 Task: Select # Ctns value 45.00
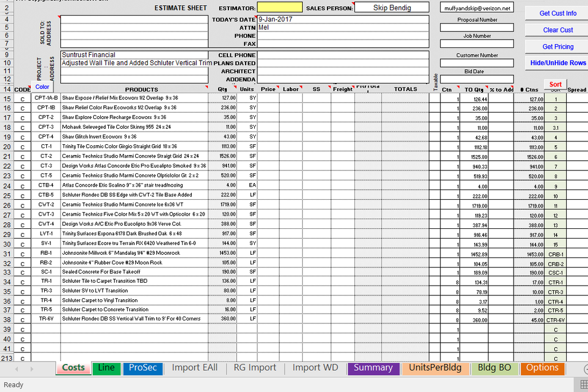tap(529, 320)
